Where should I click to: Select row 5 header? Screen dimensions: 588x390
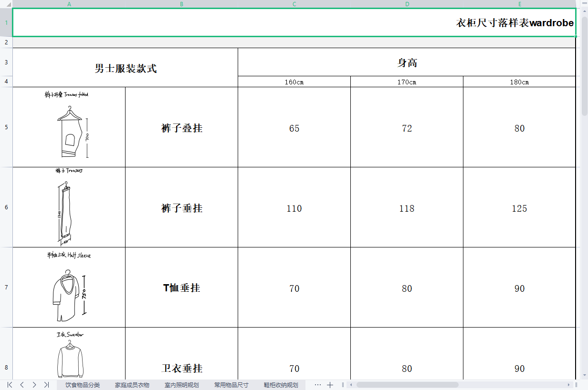pos(6,127)
